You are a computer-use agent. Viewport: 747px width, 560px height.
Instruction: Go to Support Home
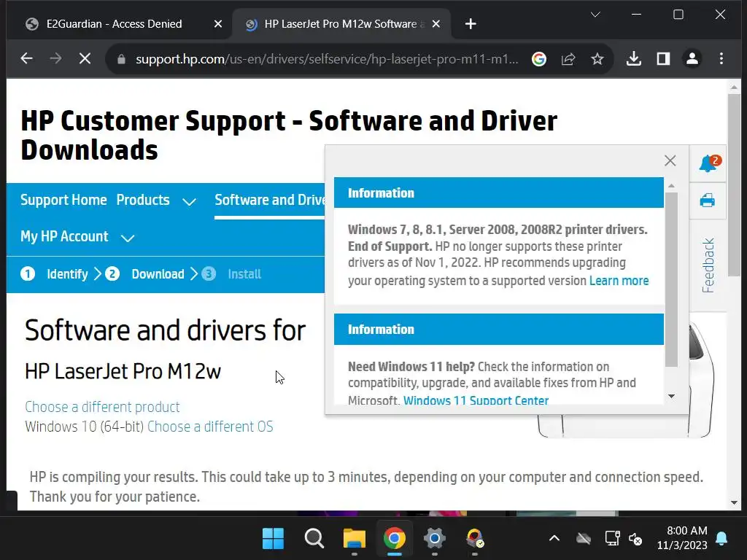[63, 200]
